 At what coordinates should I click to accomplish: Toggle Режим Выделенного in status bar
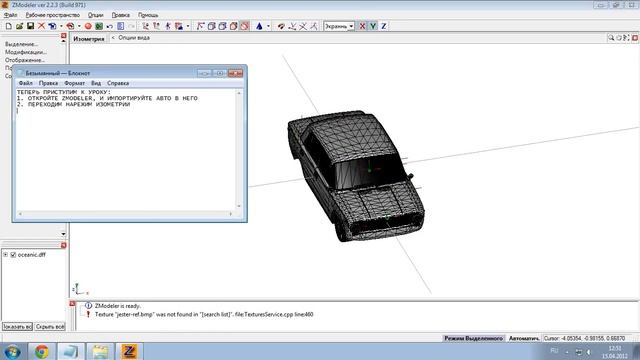473,338
